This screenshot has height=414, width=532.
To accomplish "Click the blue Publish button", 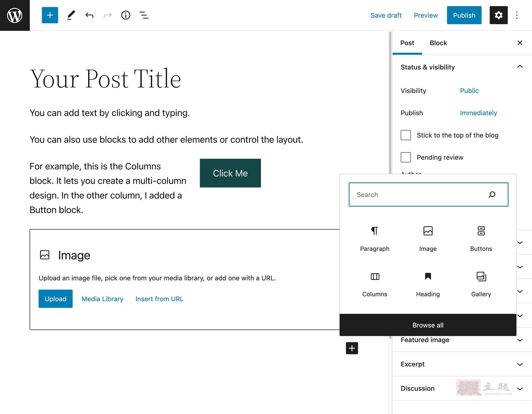I will tap(464, 15).
